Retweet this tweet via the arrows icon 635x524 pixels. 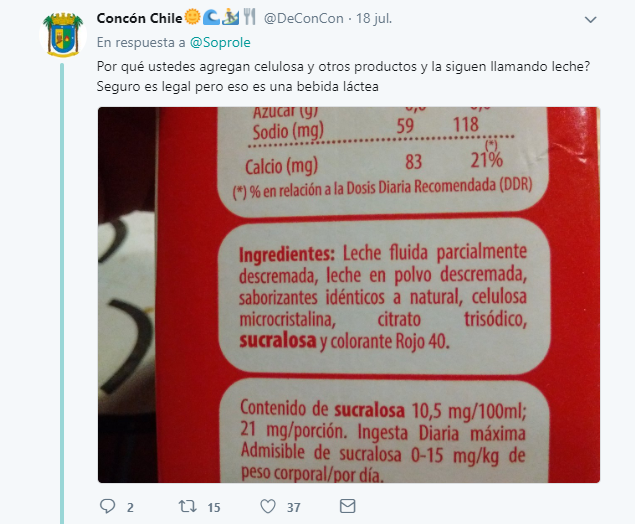(x=188, y=506)
